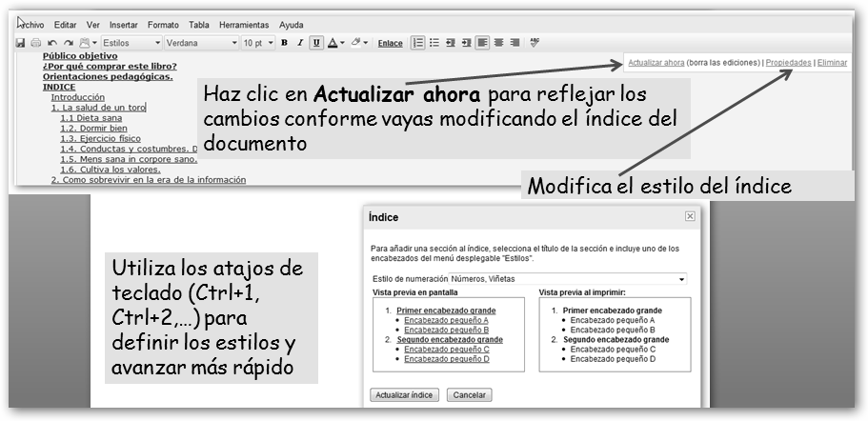868x421 pixels.
Task: Open the Estilo de numeración combo box
Action: (x=528, y=278)
